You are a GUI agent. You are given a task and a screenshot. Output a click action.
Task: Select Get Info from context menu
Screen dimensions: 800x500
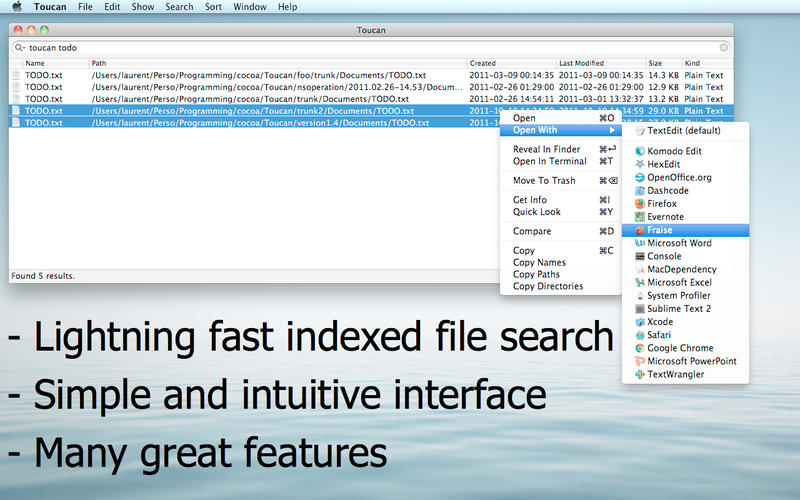tap(560, 200)
